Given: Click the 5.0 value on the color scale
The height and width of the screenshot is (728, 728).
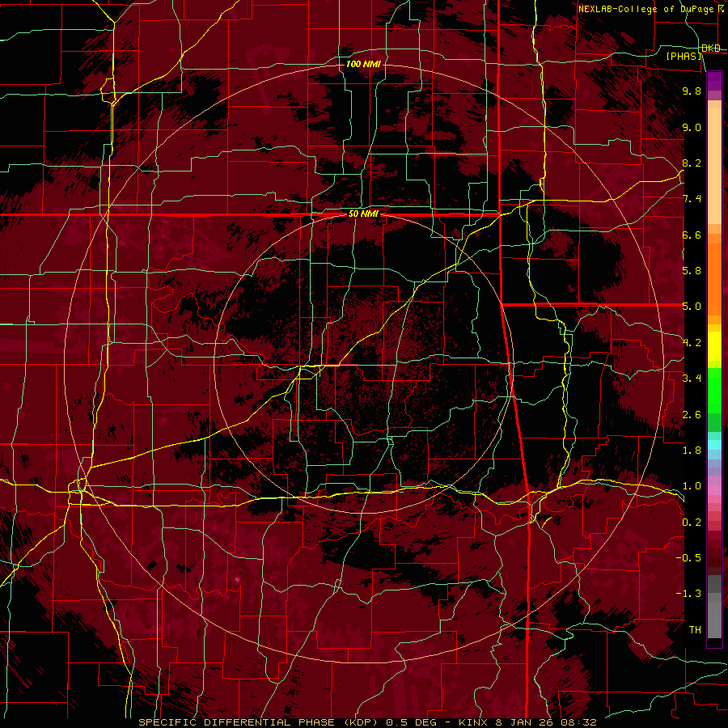Looking at the screenshot, I should (x=692, y=307).
